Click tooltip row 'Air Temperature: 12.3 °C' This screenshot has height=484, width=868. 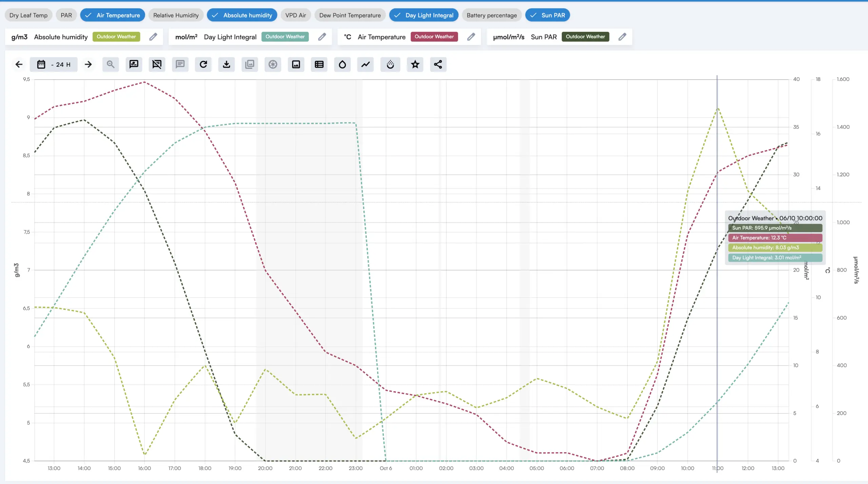pyautogui.click(x=775, y=238)
